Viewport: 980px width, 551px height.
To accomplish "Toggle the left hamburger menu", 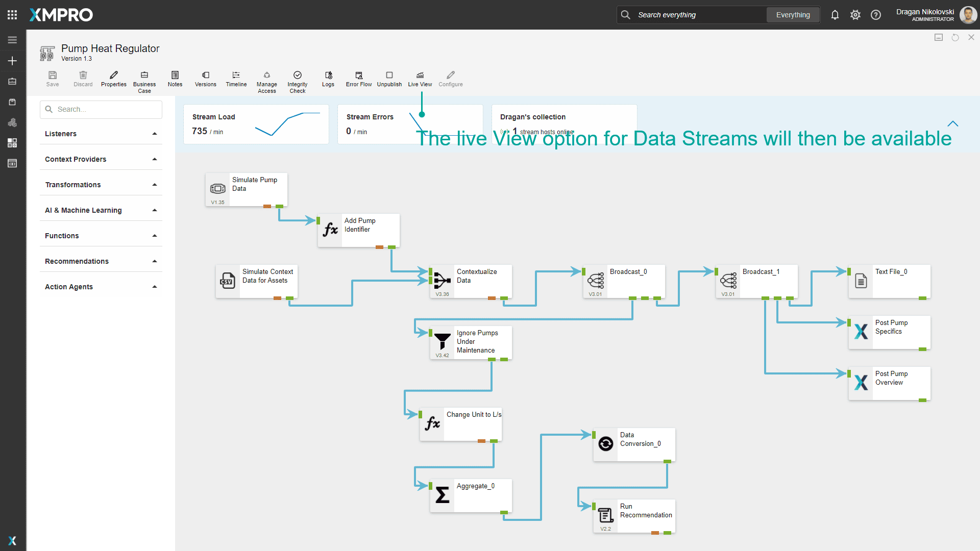I will (12, 40).
